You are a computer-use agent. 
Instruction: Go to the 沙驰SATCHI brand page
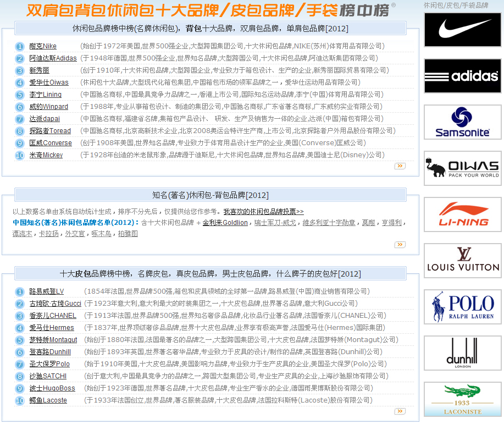coord(48,376)
